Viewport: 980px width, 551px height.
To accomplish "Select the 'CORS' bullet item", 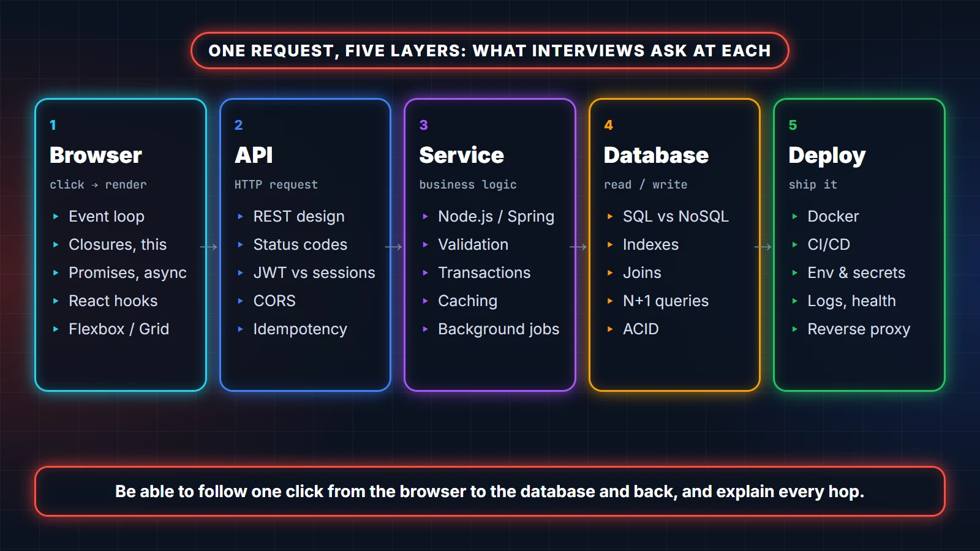I will click(x=274, y=301).
